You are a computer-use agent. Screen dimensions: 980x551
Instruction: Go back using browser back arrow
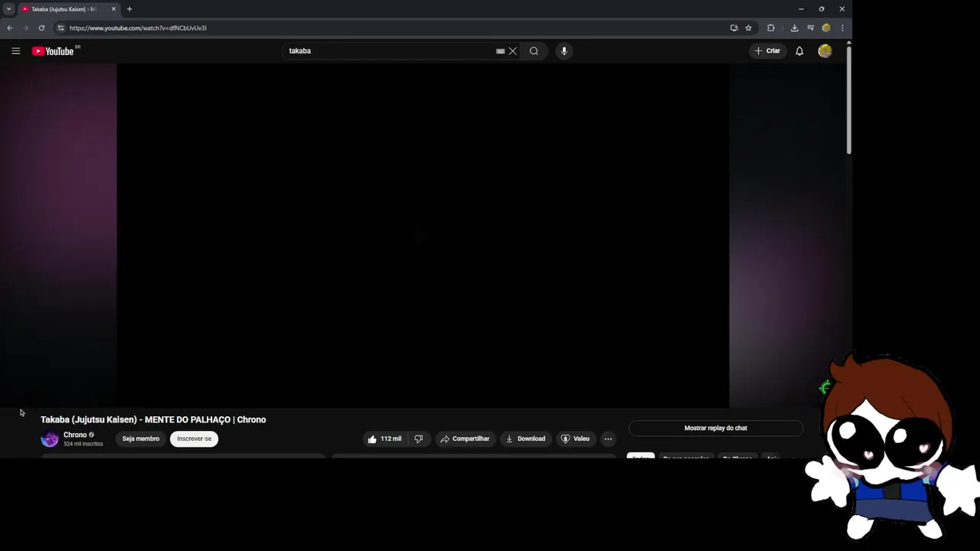(x=10, y=28)
